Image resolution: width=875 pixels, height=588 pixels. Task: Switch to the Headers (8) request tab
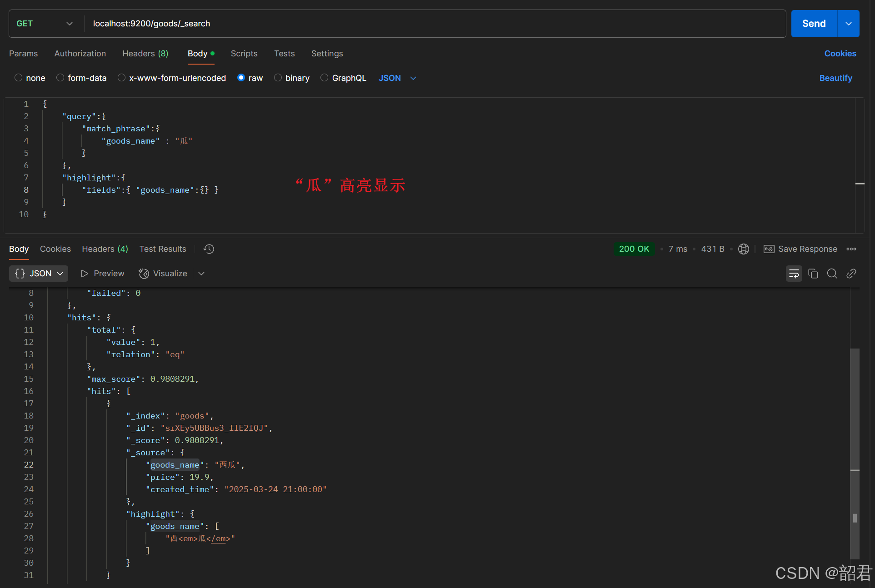coord(145,54)
